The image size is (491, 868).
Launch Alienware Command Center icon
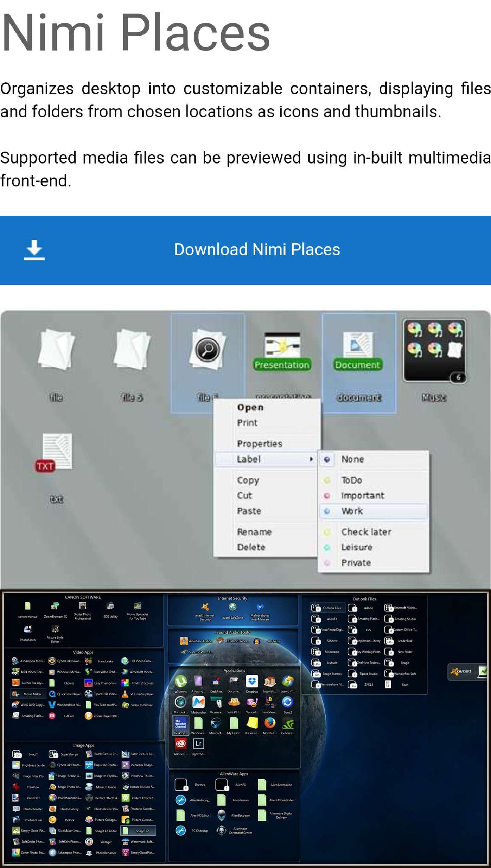(x=234, y=830)
